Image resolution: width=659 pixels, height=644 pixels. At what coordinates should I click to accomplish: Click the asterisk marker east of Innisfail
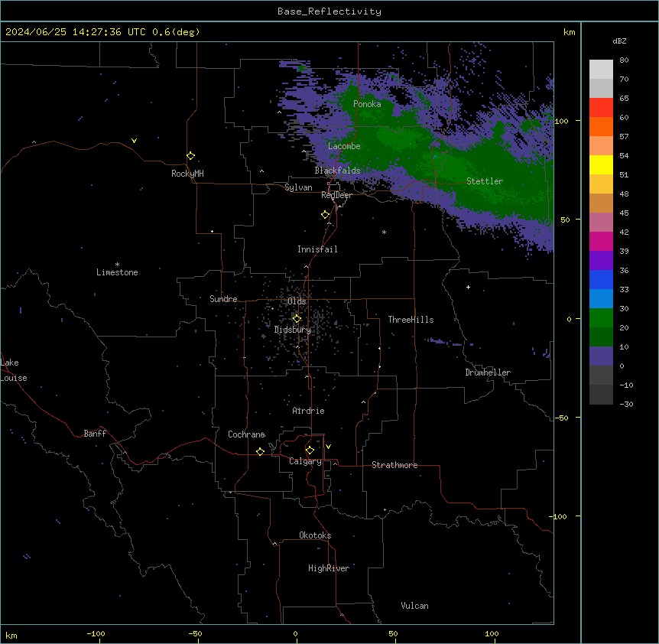(x=384, y=233)
